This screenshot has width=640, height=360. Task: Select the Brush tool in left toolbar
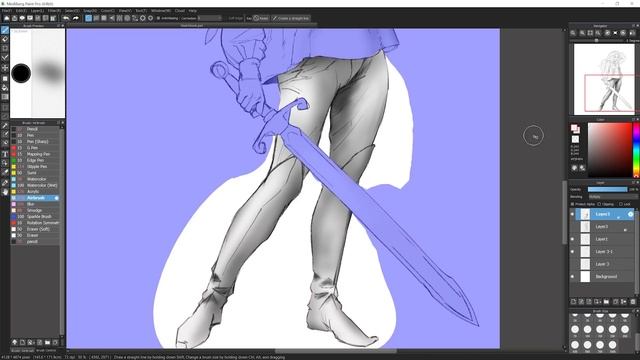coord(5,30)
